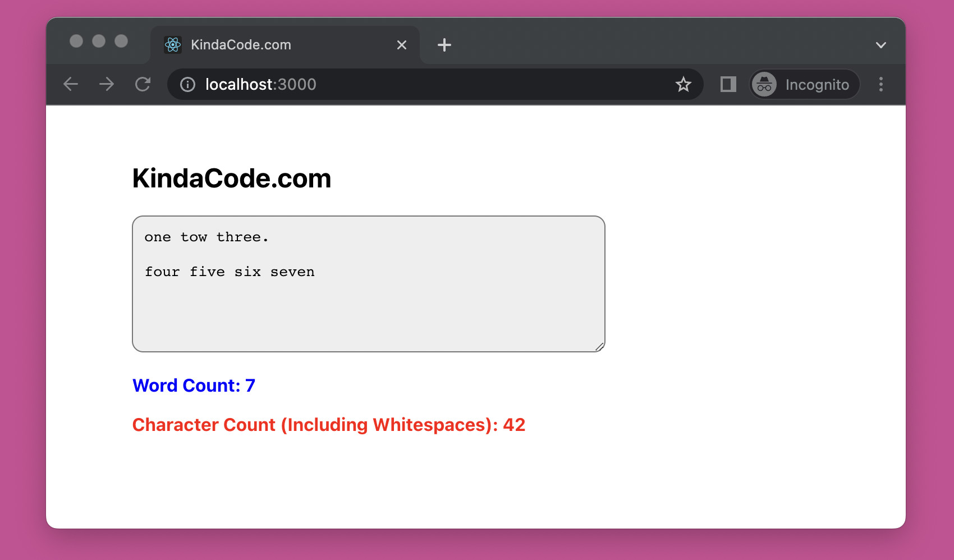Open the Incognito profile button
The height and width of the screenshot is (560, 954).
805,84
